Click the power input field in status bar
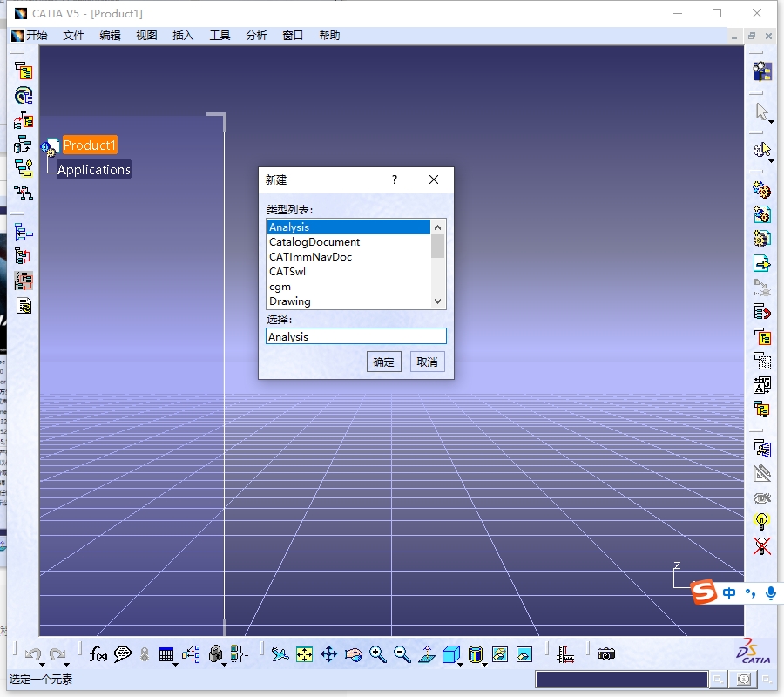The width and height of the screenshot is (784, 697). click(621, 680)
